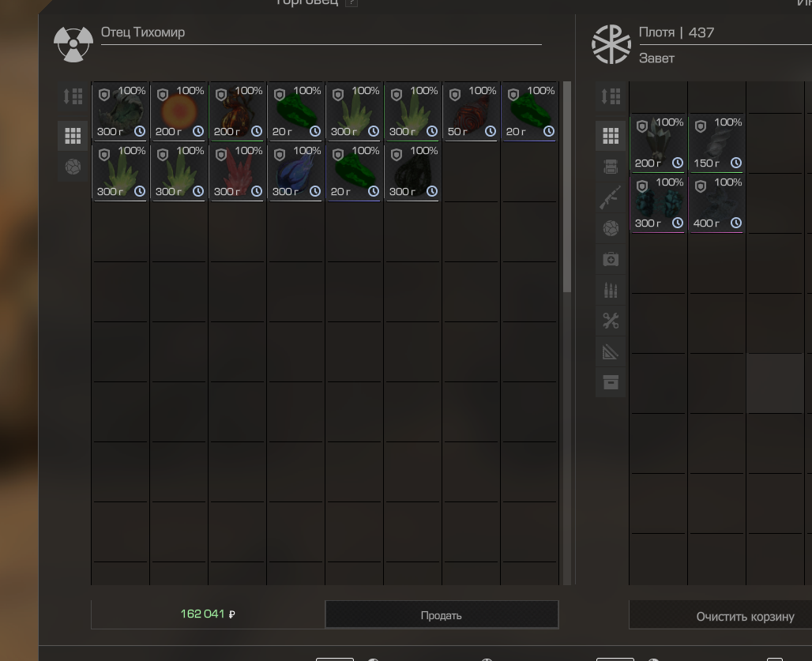This screenshot has height=661, width=812.
Task: Click the Завет faction emblem
Action: tap(611, 44)
